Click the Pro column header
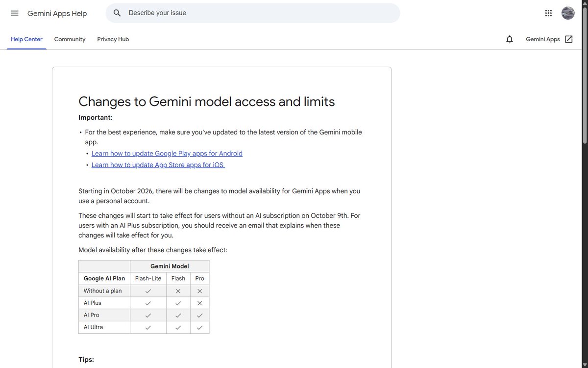This screenshot has width=588, height=368. (x=199, y=278)
